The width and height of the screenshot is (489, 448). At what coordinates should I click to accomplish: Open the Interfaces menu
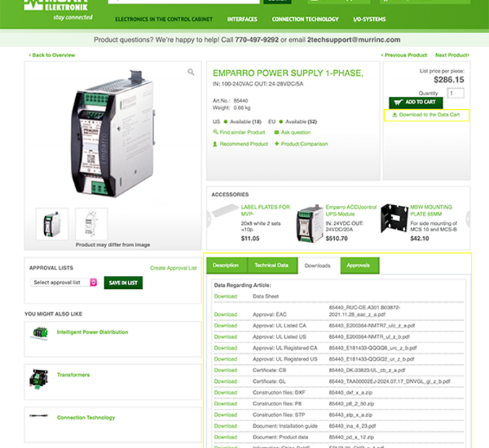(242, 20)
